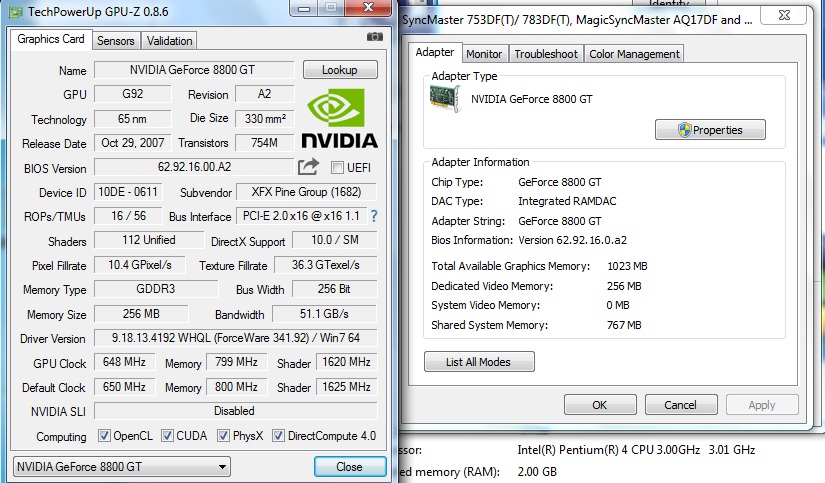Click the Release Date field Oct 29, 2007

[x=133, y=143]
